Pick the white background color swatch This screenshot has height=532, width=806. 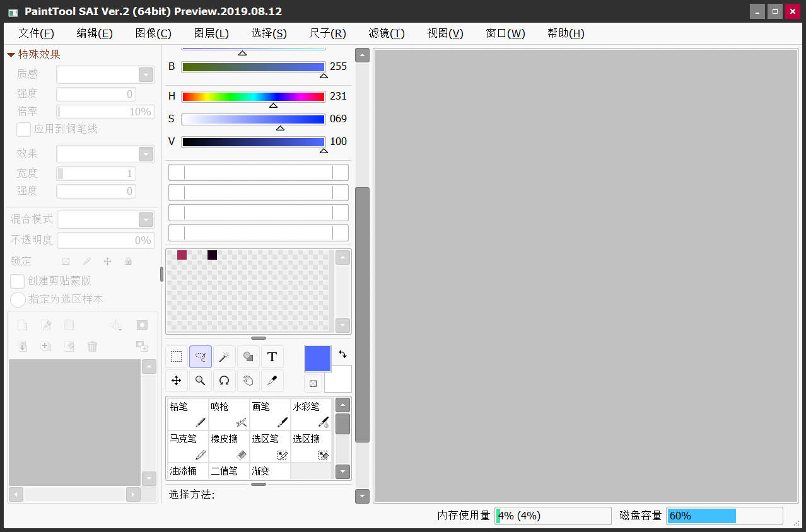[339, 380]
